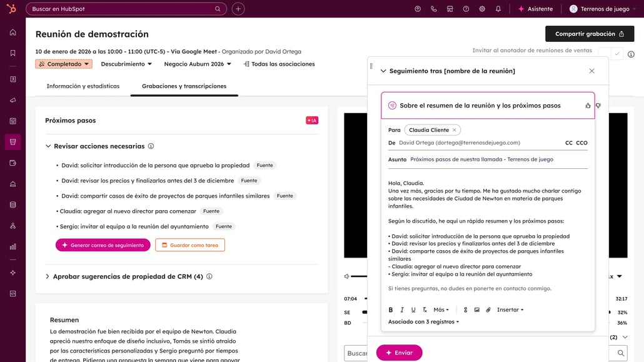Click the underline formatting icon
The width and height of the screenshot is (644, 362).
(x=413, y=309)
